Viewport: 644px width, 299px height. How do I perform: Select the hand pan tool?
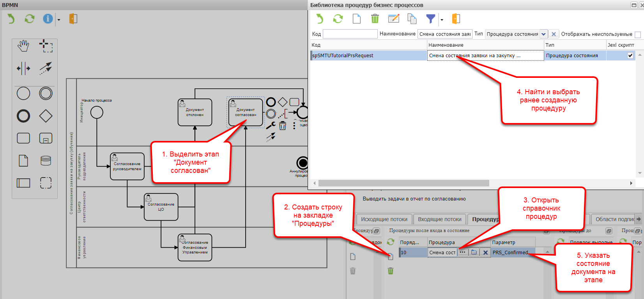pyautogui.click(x=23, y=46)
